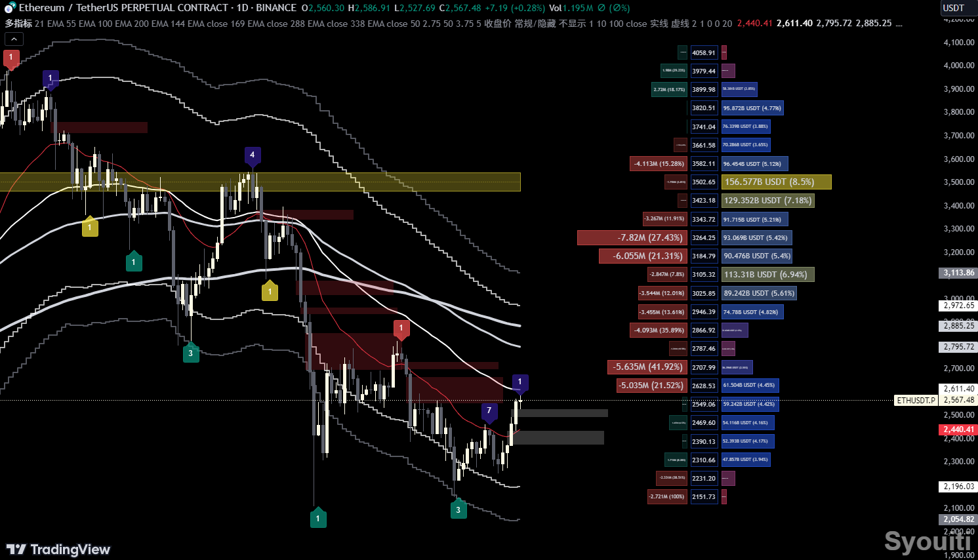Click the teal marker labeled 3 at the lowest recent low

coord(458,509)
